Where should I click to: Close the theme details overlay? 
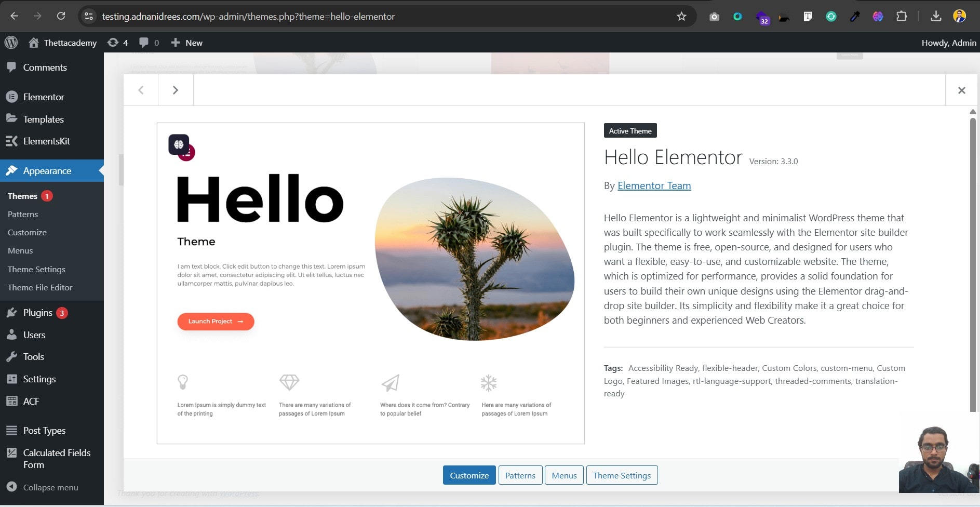[x=962, y=90]
